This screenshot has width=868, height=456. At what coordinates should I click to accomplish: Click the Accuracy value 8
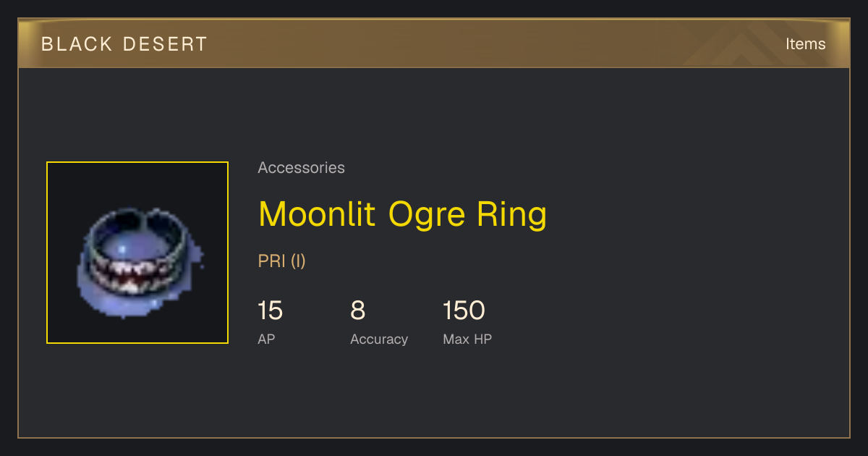coord(358,311)
